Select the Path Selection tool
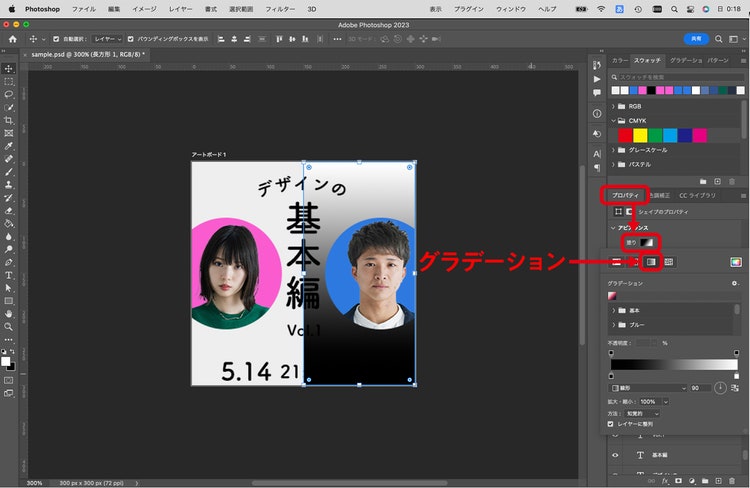 9,288
